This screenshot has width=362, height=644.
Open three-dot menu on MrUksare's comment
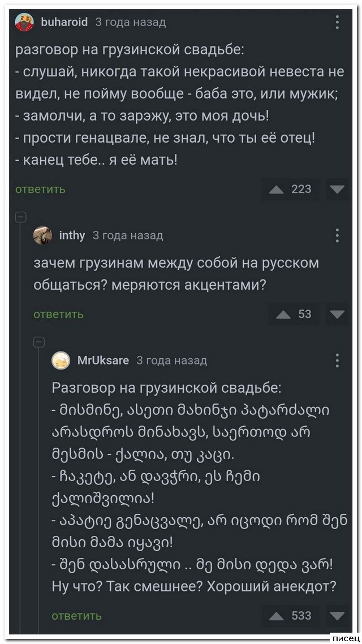click(x=337, y=360)
